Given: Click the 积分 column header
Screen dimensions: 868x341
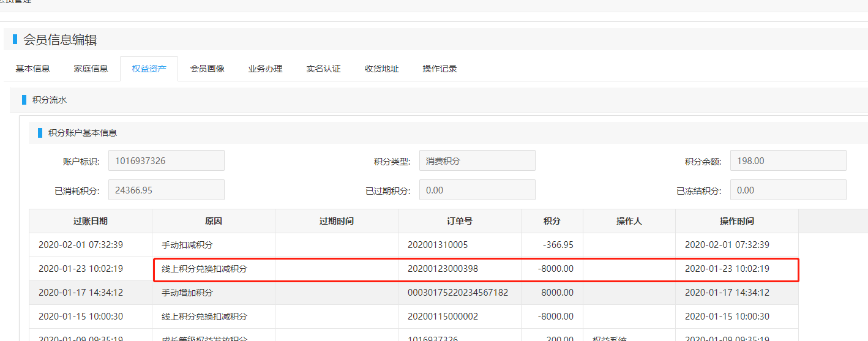Looking at the screenshot, I should (x=552, y=221).
